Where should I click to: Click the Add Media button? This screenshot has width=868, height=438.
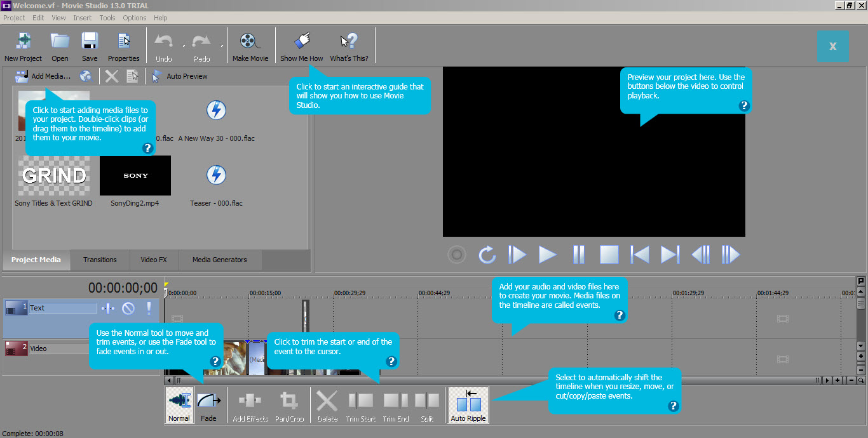(x=43, y=76)
